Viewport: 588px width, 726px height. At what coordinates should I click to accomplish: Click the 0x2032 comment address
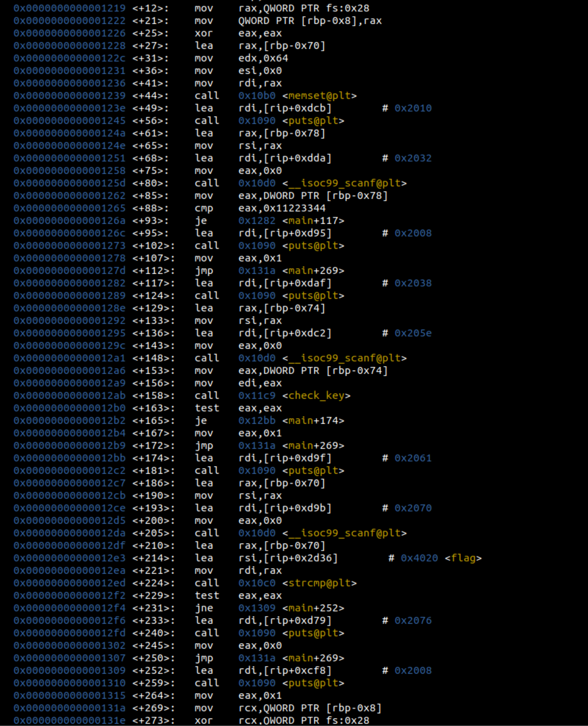click(413, 158)
